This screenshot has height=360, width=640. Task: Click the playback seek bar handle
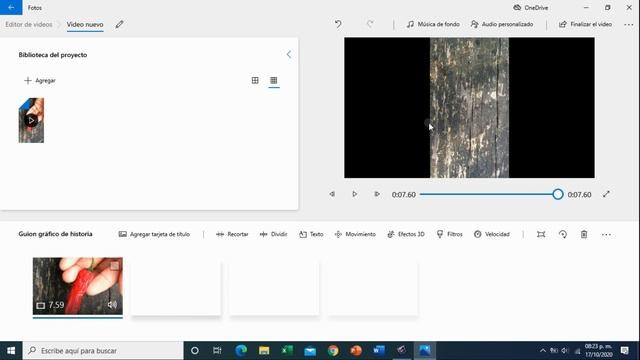[x=558, y=194]
